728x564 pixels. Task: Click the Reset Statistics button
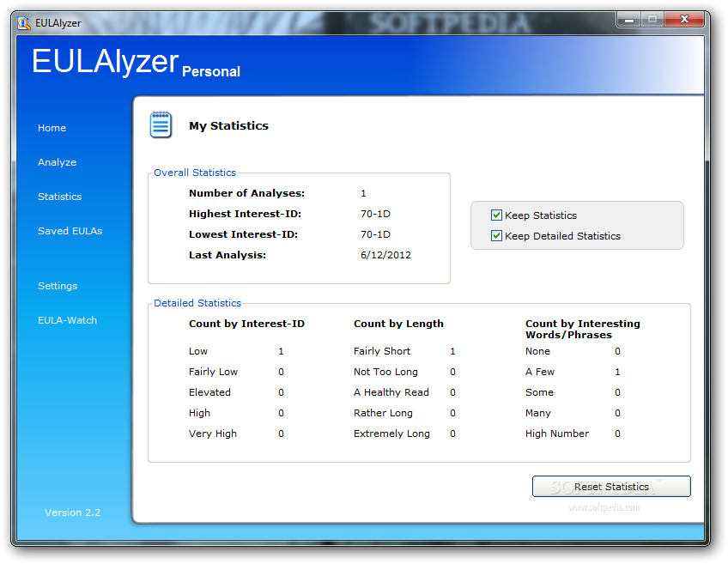611,487
